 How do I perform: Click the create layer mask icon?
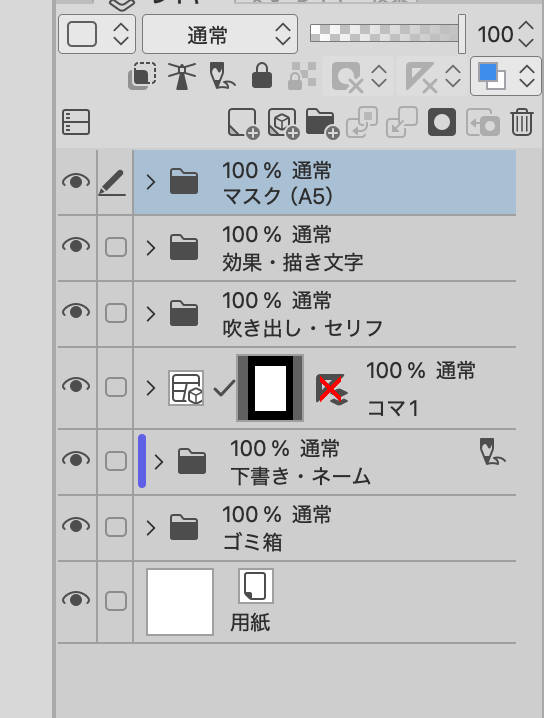[442, 122]
